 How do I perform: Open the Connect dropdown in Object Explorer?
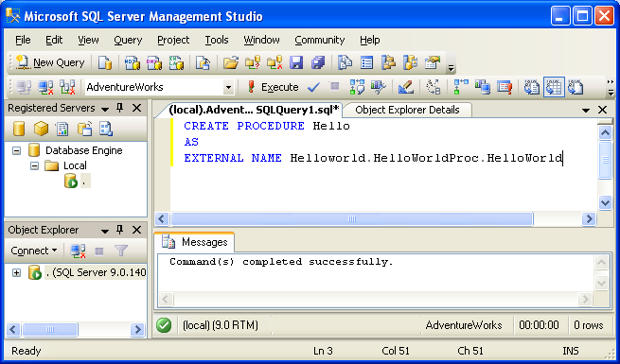click(34, 251)
